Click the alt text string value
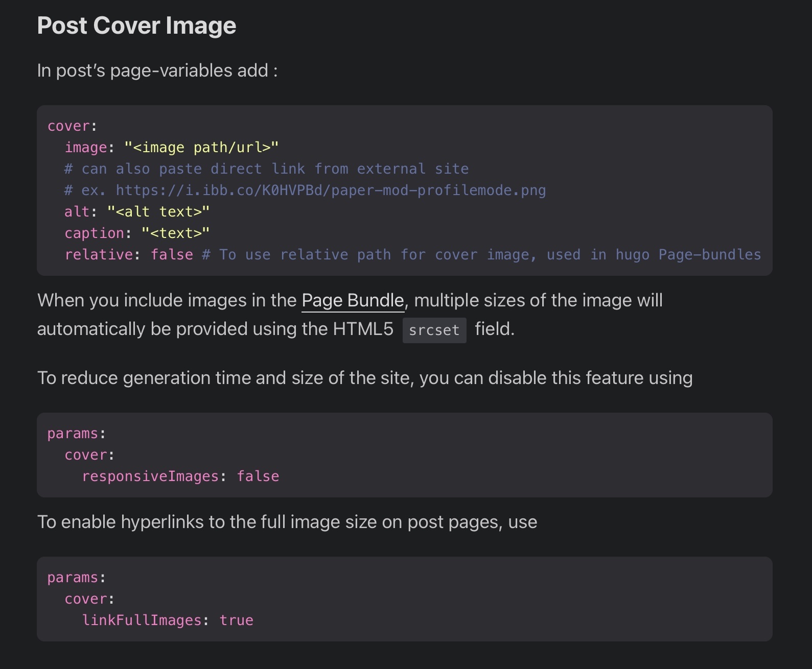812x669 pixels. (x=158, y=212)
